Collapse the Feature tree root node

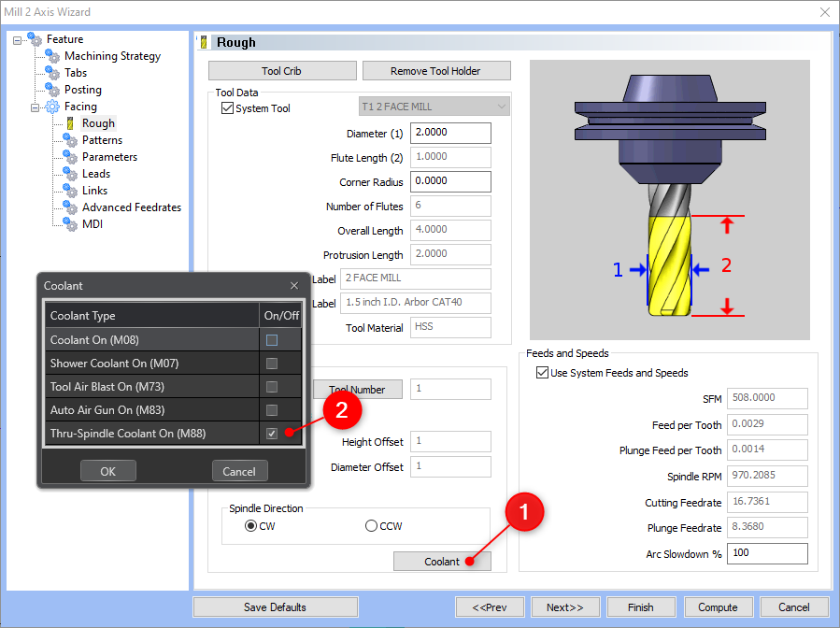click(17, 40)
